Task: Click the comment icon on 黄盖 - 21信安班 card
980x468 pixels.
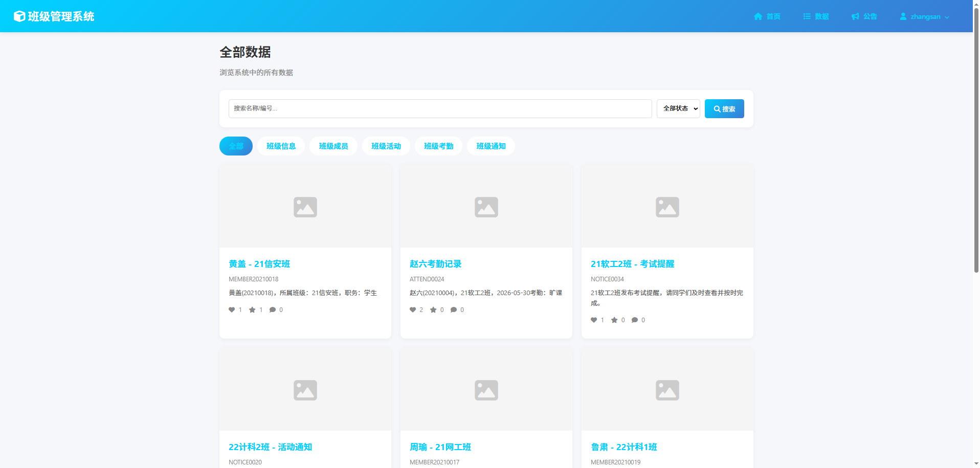Action: tap(273, 310)
